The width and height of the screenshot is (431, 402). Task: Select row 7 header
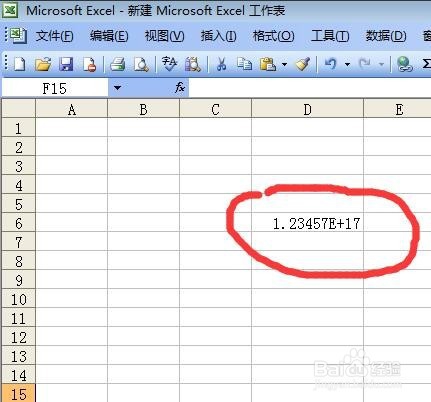point(18,242)
